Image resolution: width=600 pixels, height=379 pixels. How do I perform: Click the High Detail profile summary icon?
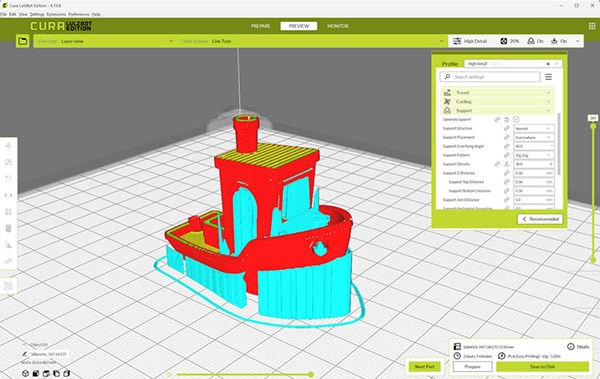click(x=457, y=41)
